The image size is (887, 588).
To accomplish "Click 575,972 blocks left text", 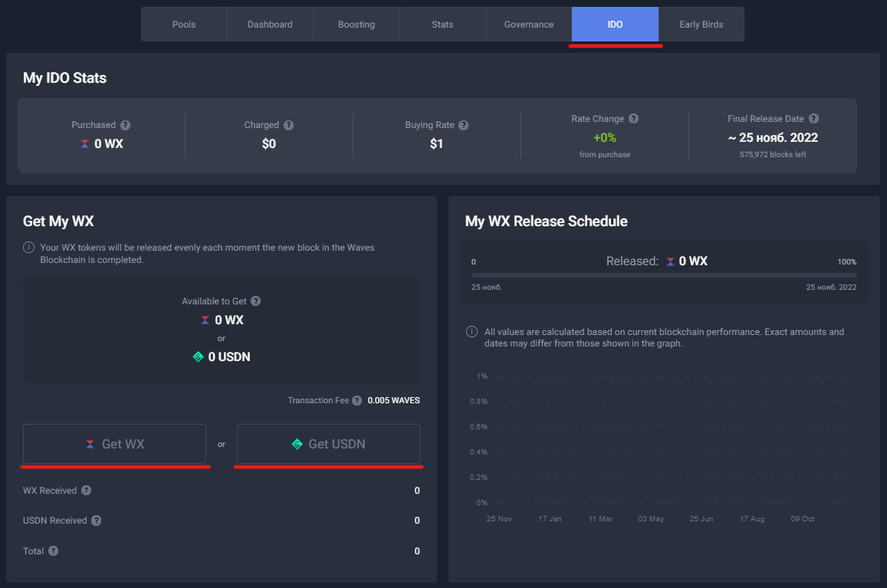I will click(x=773, y=155).
